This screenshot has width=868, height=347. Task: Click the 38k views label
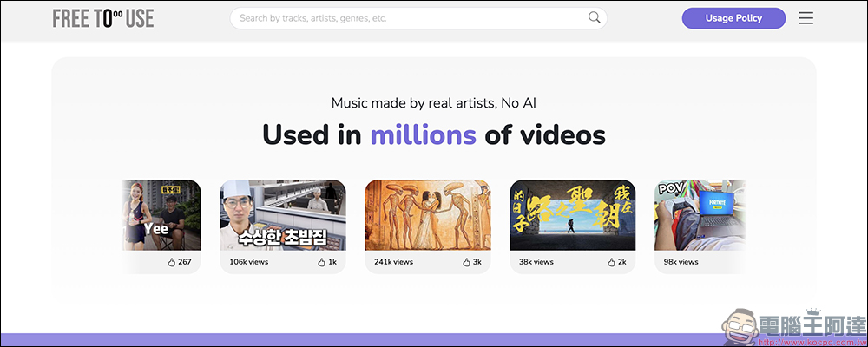click(x=537, y=262)
